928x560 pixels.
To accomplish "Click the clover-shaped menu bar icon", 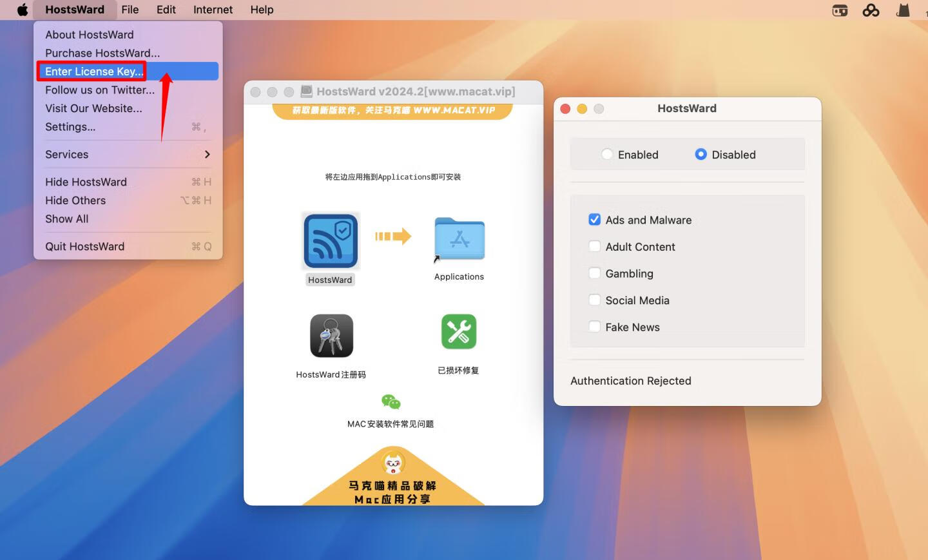I will 871,10.
